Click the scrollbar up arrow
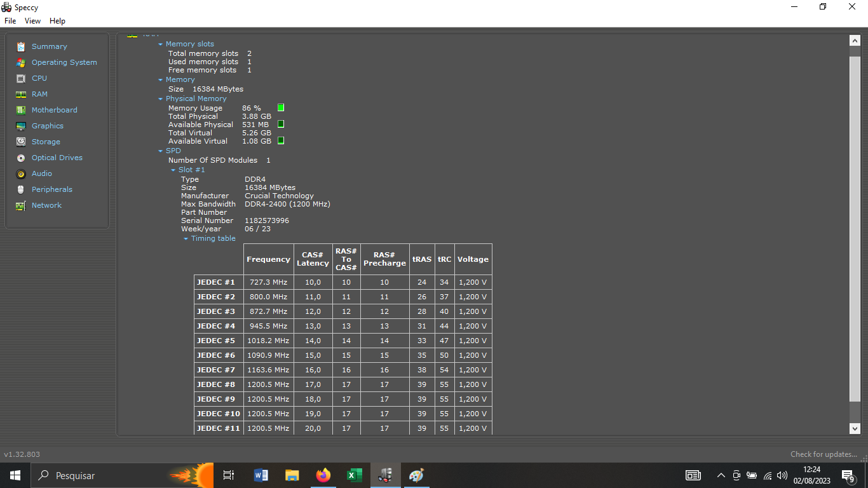Viewport: 868px width, 488px height. tap(855, 41)
